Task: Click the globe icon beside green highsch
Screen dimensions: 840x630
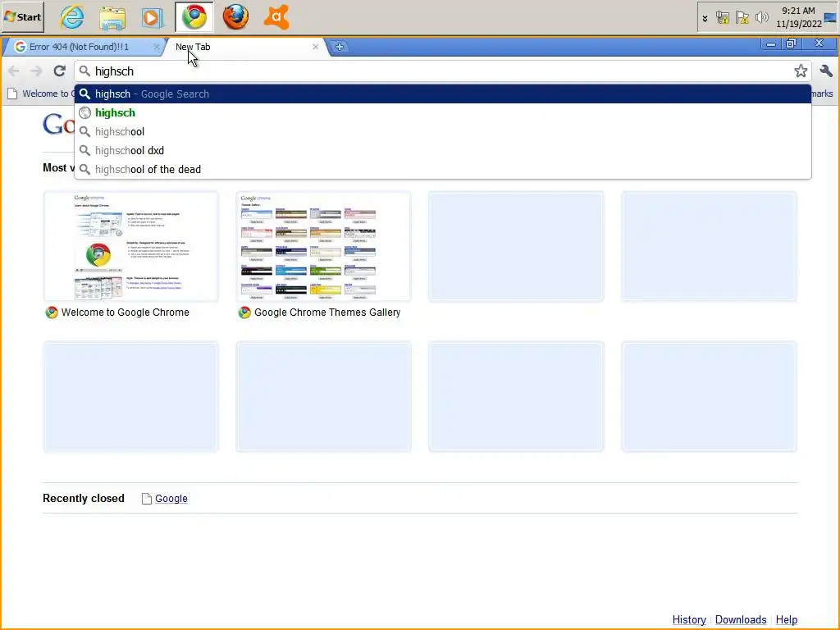Action: (84, 112)
